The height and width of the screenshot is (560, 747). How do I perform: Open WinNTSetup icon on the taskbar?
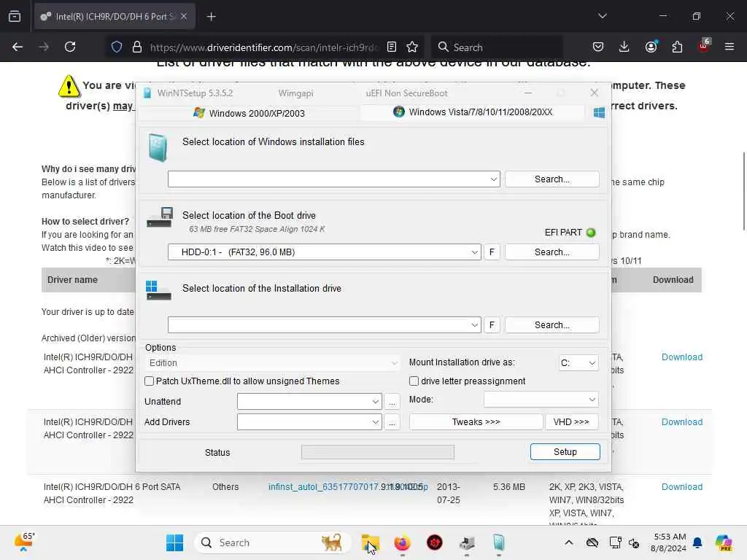(x=499, y=542)
